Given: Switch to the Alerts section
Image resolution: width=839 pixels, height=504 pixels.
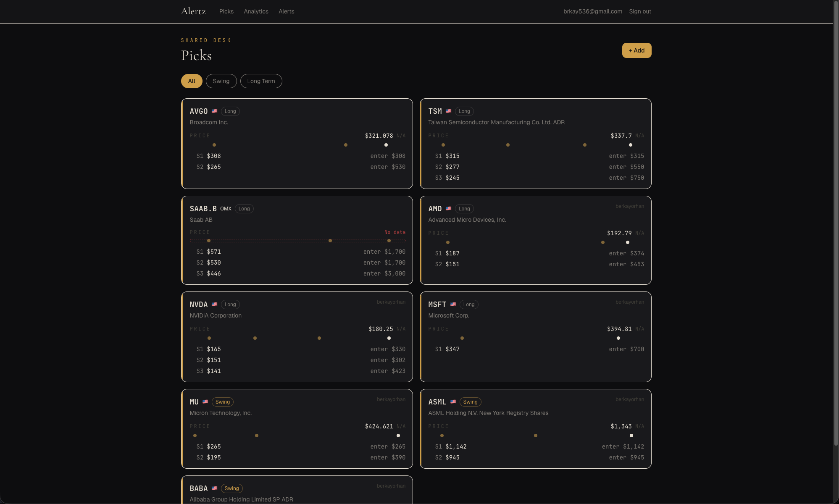Looking at the screenshot, I should click(x=286, y=11).
